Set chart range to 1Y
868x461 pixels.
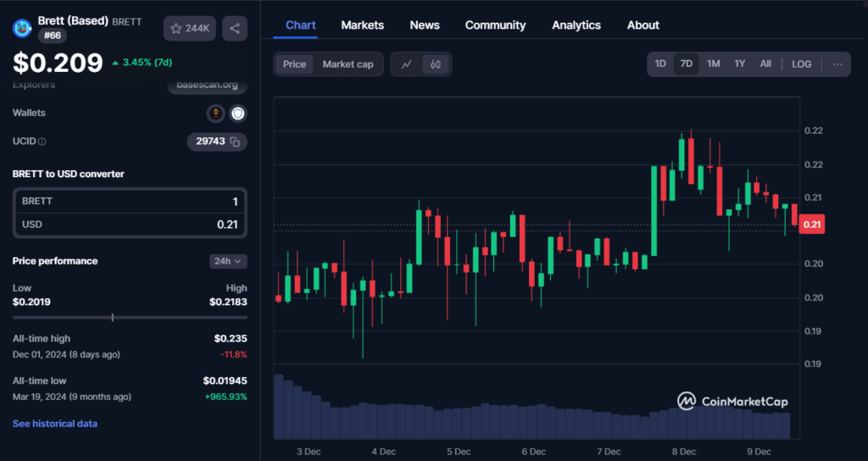tap(739, 64)
